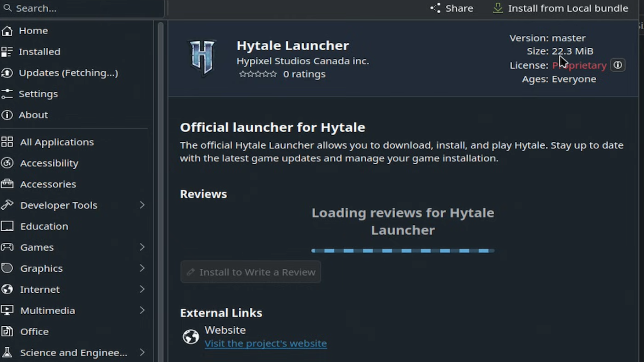Screen dimensions: 644x362
Task: Click the Internet globe icon
Action: (7, 290)
